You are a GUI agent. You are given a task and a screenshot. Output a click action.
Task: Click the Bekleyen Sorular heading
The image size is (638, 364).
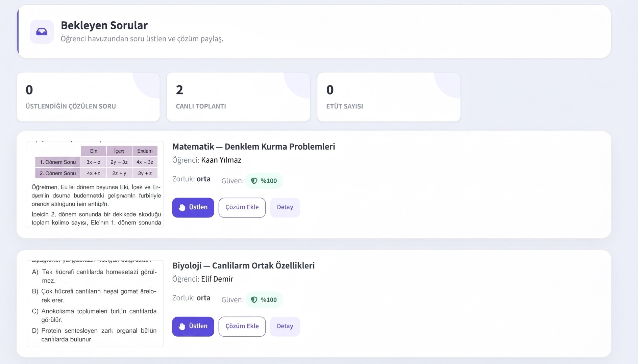tap(104, 25)
